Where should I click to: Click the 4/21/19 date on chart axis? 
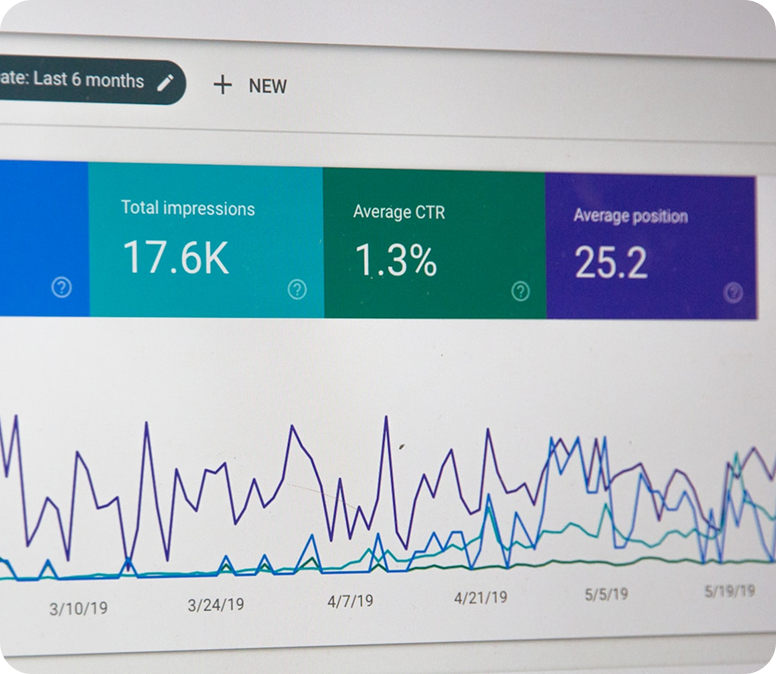click(x=480, y=597)
